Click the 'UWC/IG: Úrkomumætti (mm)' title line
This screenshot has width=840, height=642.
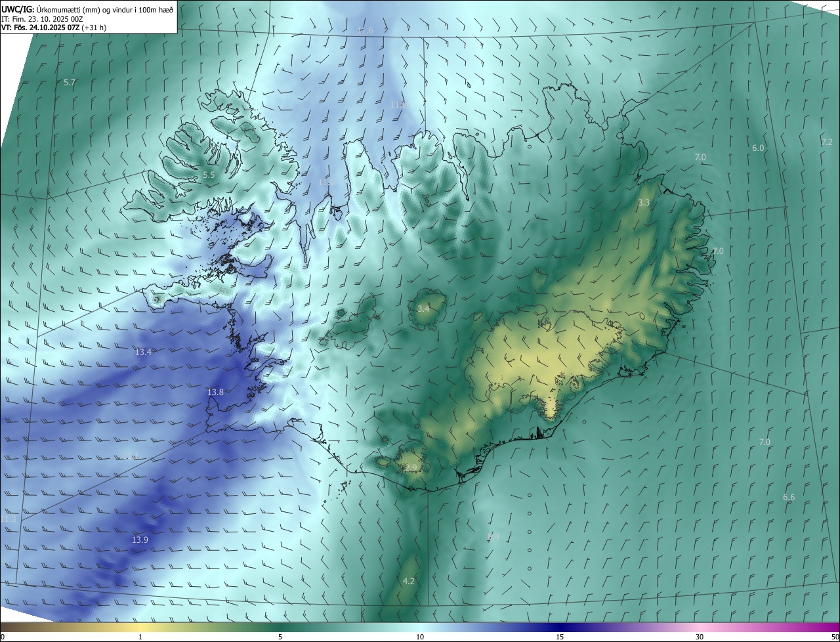coord(87,9)
